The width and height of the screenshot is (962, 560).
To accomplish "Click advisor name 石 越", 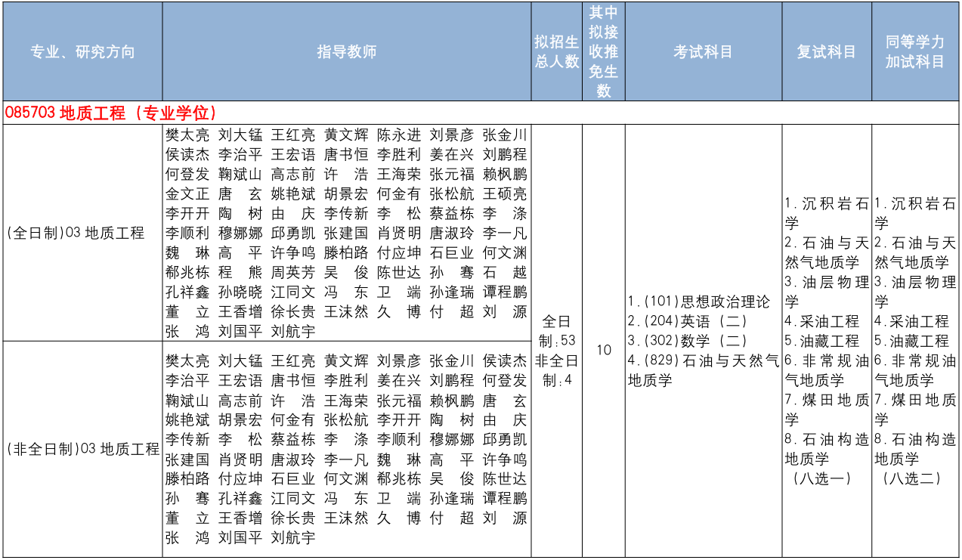I will tap(505, 273).
